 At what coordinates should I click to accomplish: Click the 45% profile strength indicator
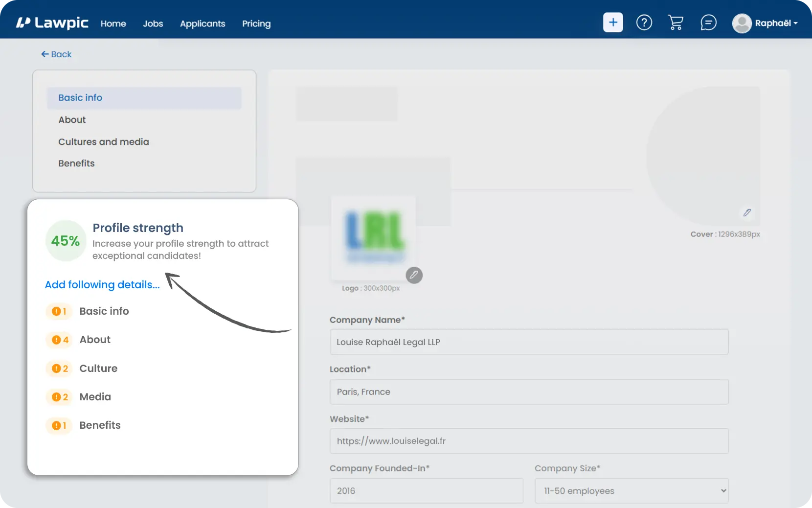tap(66, 241)
